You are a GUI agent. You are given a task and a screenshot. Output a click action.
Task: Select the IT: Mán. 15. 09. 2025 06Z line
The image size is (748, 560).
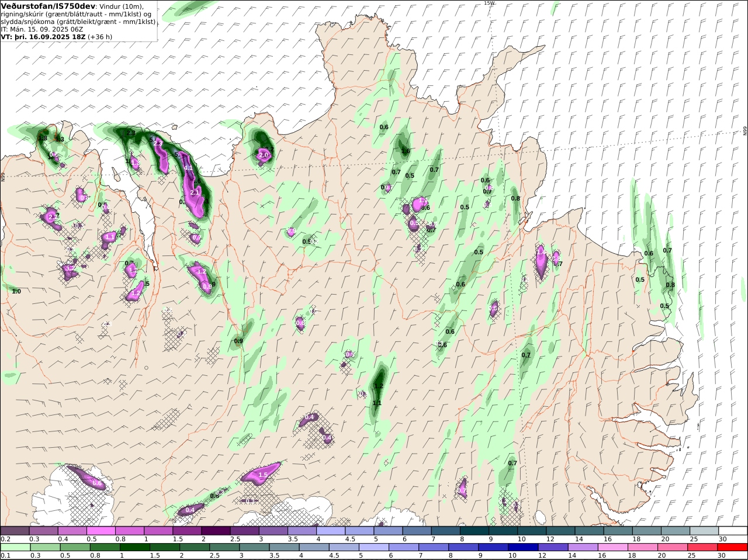point(42,29)
